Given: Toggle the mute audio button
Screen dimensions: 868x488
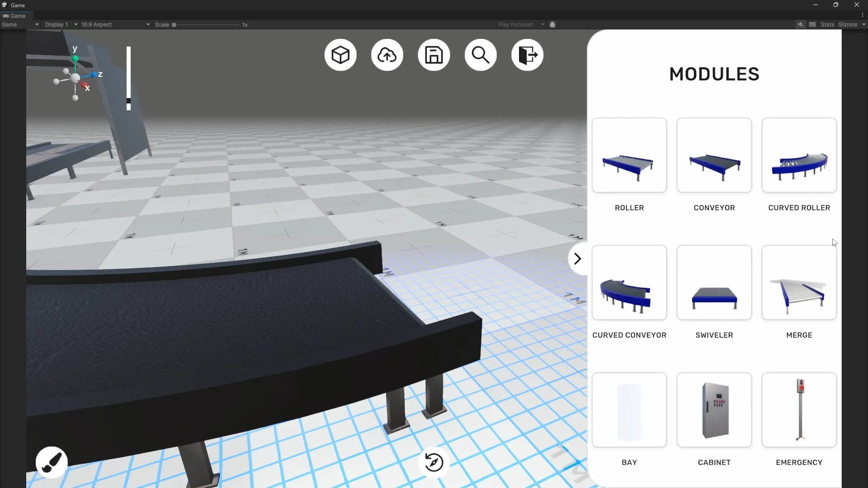Looking at the screenshot, I should [800, 24].
